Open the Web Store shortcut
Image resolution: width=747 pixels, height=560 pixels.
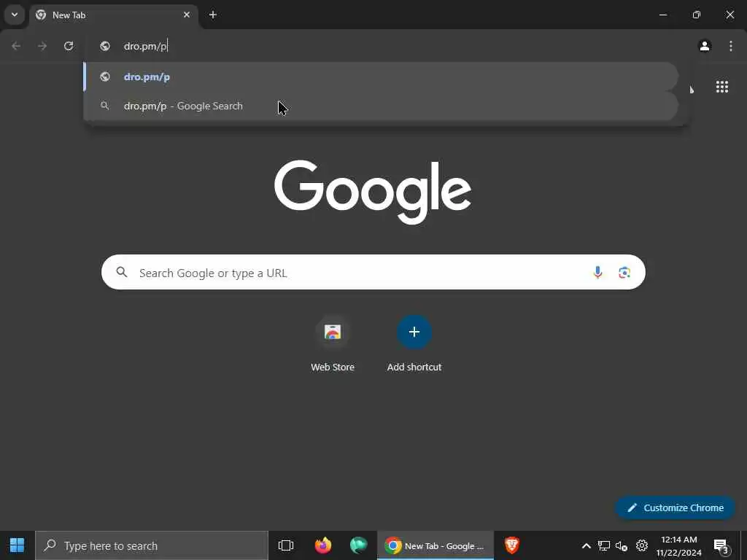pyautogui.click(x=333, y=343)
